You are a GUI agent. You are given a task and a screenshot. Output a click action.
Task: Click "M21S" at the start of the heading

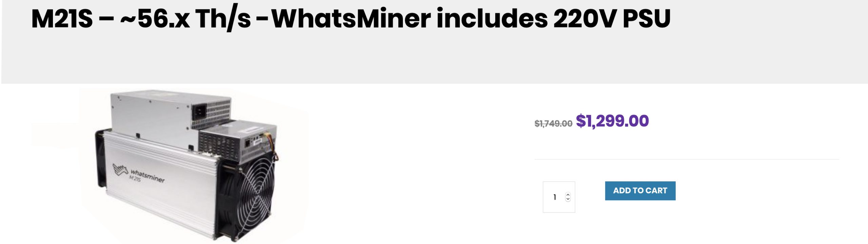pos(62,19)
